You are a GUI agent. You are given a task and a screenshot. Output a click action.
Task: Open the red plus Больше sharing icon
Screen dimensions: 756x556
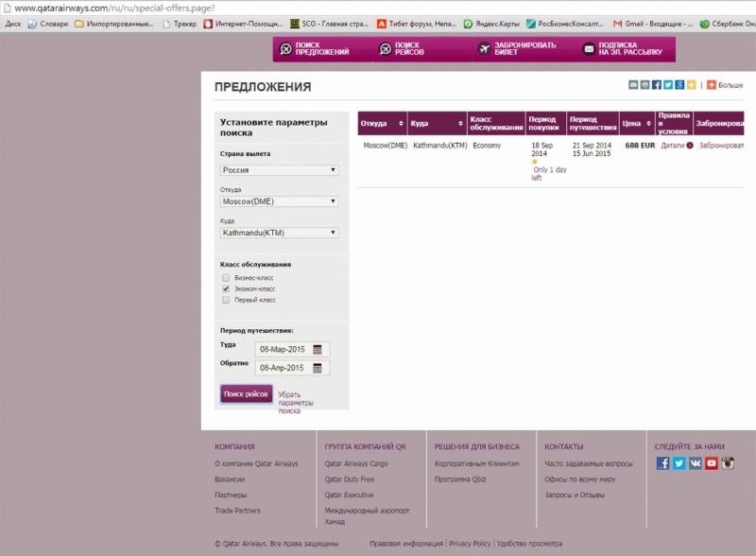tap(712, 85)
